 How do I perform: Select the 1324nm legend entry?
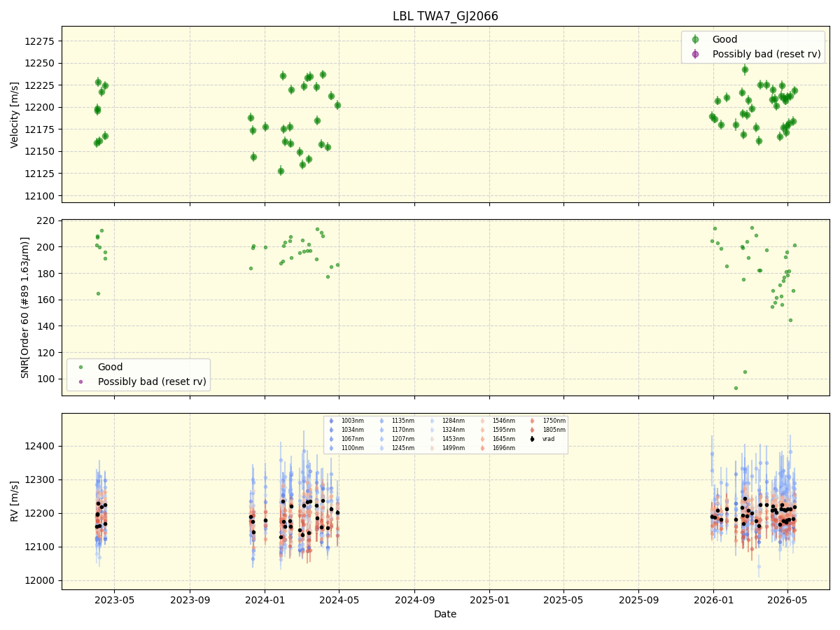(446, 430)
